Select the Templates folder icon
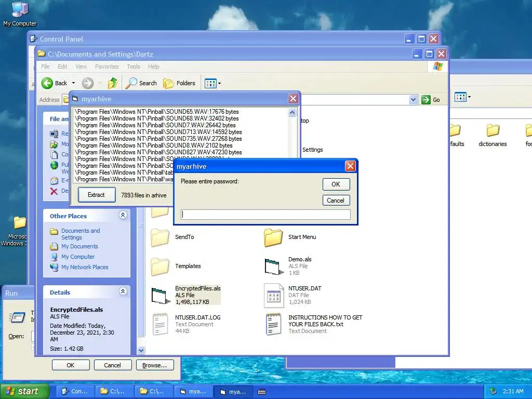This screenshot has width=532, height=399. (160, 267)
